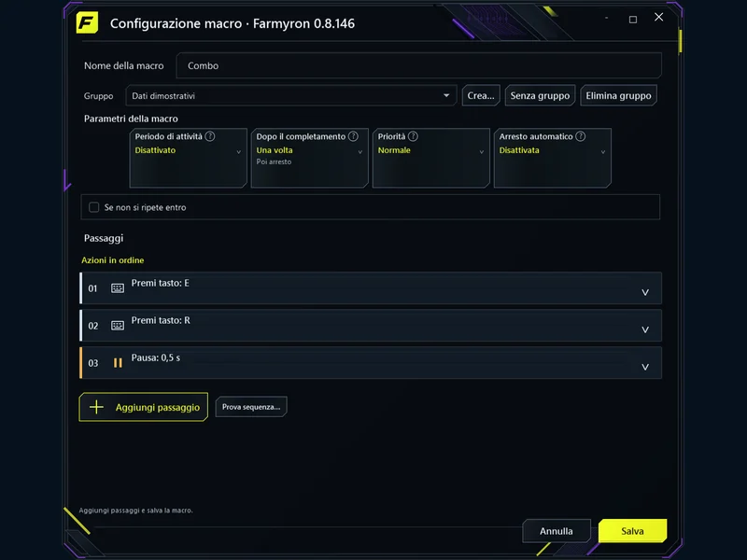Select the 'Premi tasto: E' step text
The image size is (747, 560).
(160, 283)
